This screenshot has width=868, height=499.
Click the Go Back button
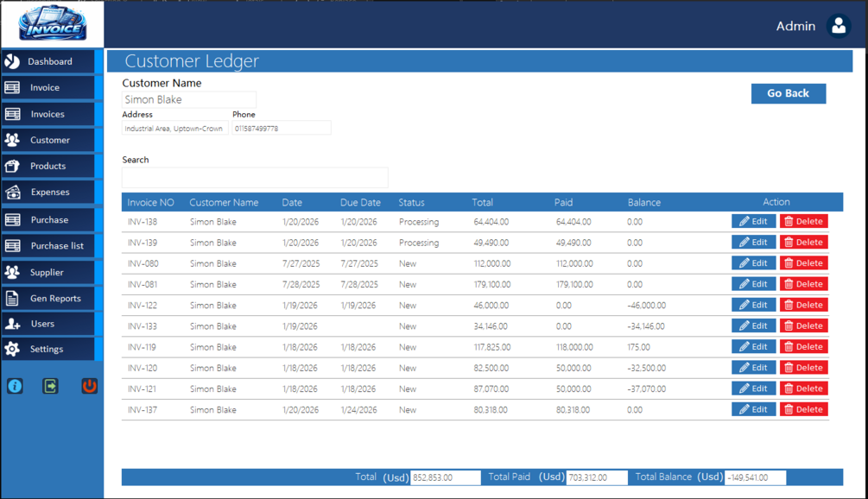point(789,93)
